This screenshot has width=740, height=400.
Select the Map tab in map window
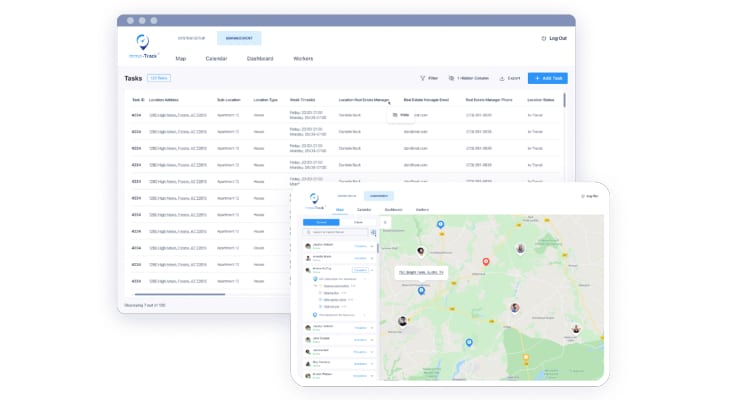340,209
